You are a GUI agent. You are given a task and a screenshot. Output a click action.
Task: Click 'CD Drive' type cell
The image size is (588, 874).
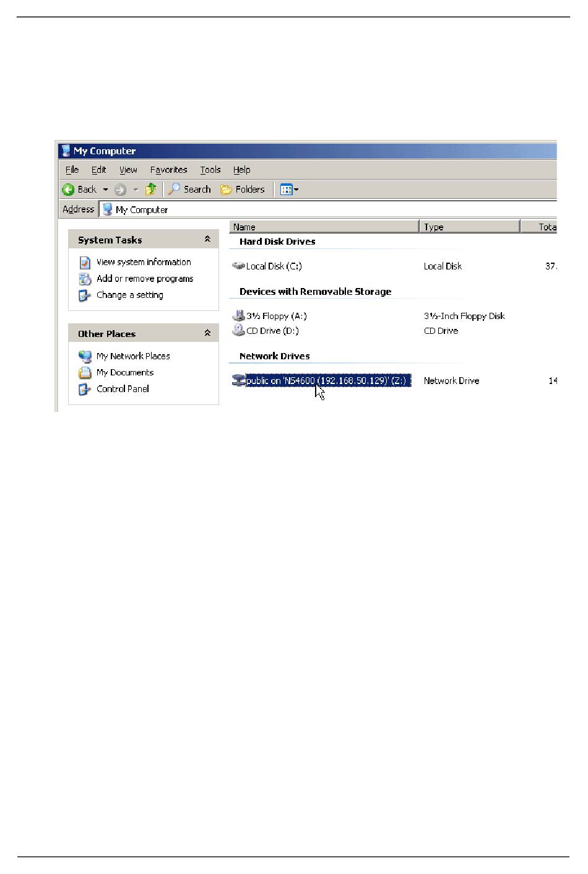[x=441, y=331]
